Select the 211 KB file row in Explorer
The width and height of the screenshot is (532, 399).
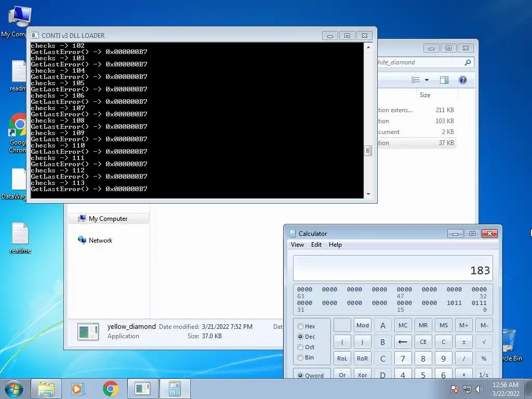pos(416,110)
